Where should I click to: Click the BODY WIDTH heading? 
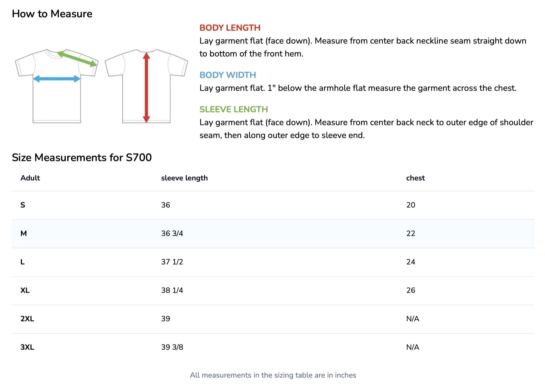tap(228, 75)
